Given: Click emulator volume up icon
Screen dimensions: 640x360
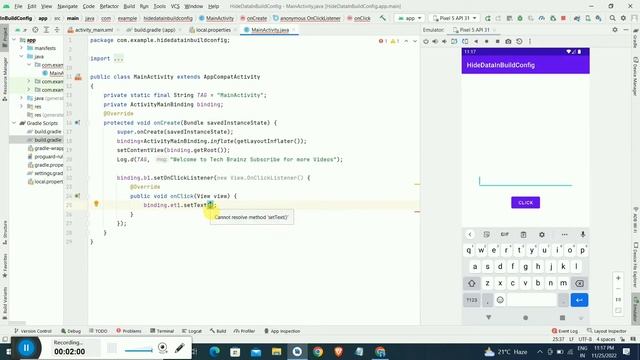Looking at the screenshot, I should coord(435,41).
